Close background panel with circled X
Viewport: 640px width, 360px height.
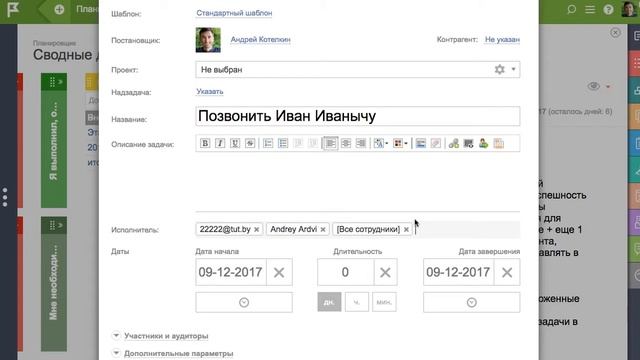(615, 33)
